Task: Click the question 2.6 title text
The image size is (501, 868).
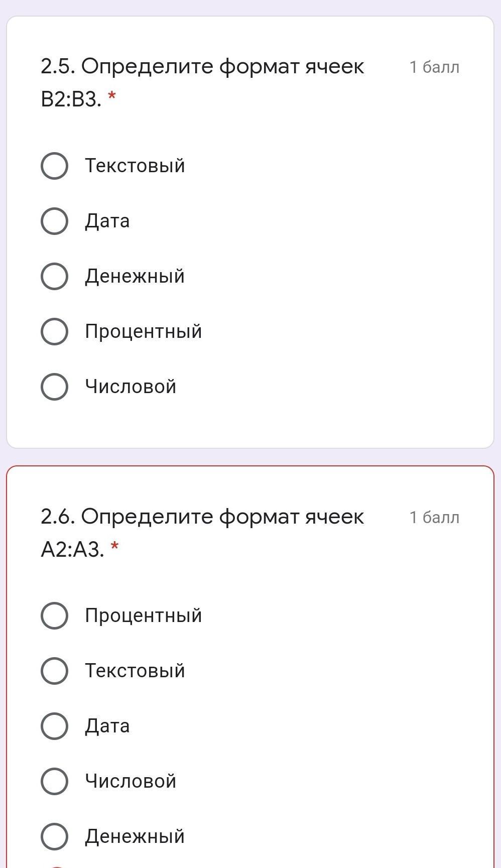Action: click(x=202, y=533)
